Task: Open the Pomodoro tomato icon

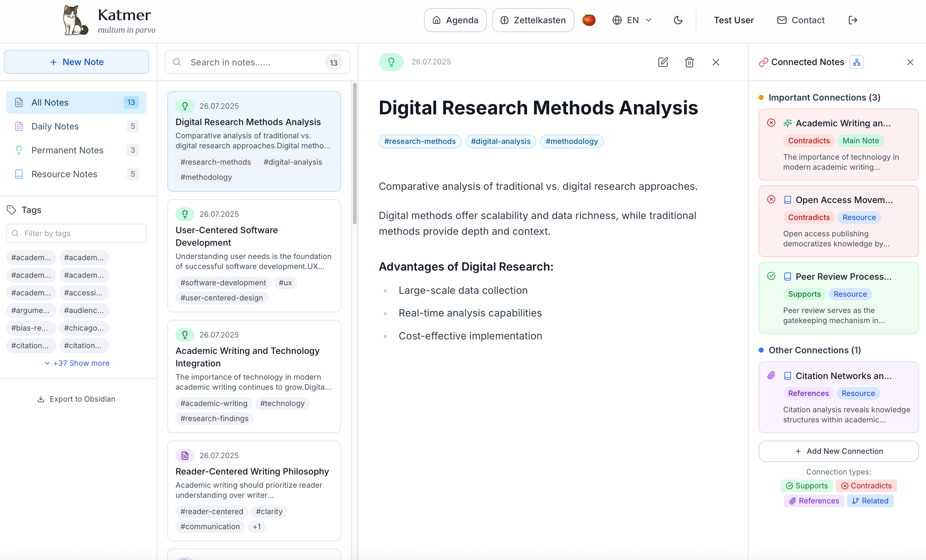Action: pyautogui.click(x=589, y=20)
